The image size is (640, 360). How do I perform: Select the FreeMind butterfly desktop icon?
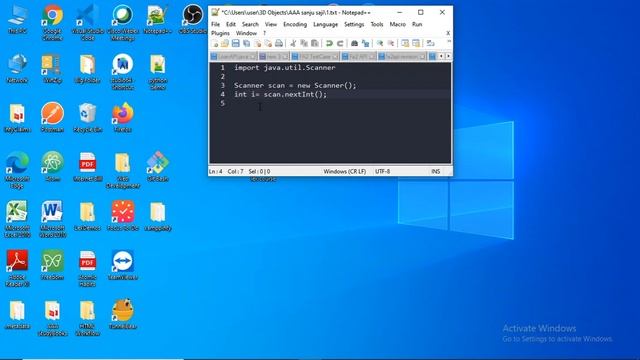point(52,265)
